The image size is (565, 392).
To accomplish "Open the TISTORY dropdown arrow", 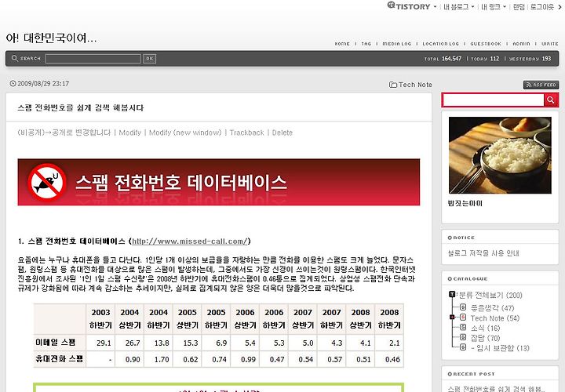I will [435, 7].
